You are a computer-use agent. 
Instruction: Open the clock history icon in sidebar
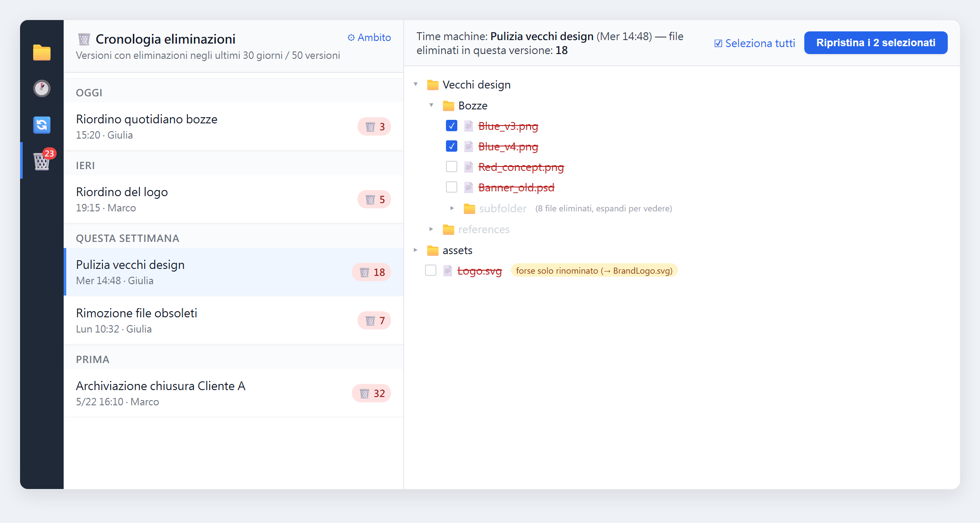[x=42, y=88]
